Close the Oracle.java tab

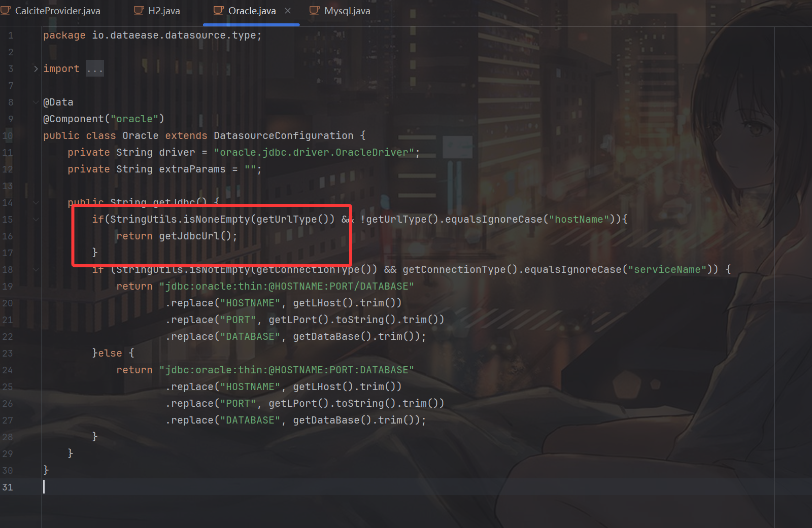[x=288, y=11]
